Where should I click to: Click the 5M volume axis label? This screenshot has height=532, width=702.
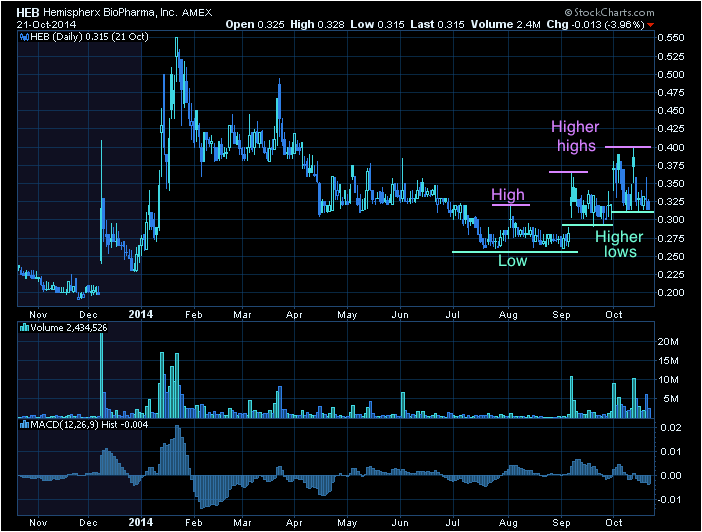click(x=670, y=399)
